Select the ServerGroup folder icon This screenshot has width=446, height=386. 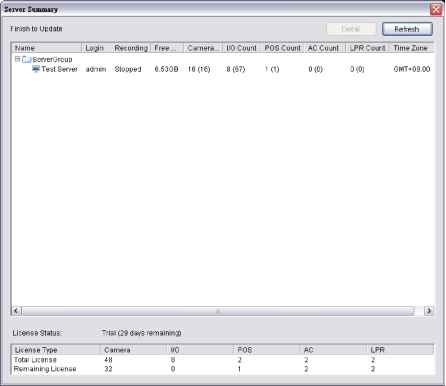tap(27, 60)
